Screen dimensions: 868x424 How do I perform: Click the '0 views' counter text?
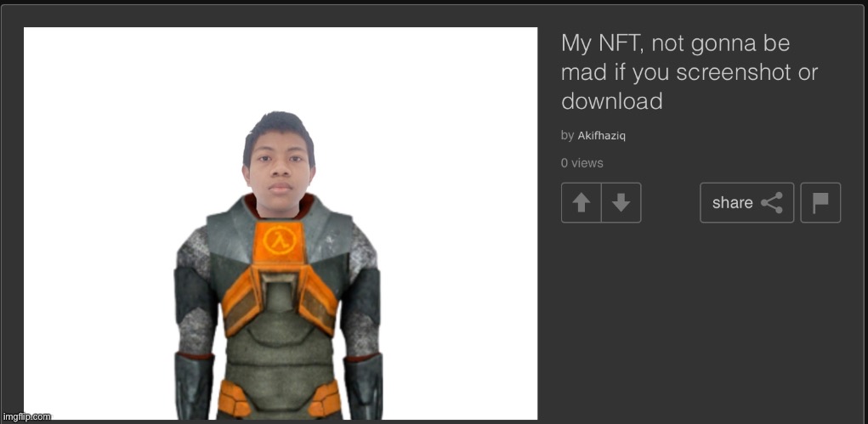click(x=582, y=163)
